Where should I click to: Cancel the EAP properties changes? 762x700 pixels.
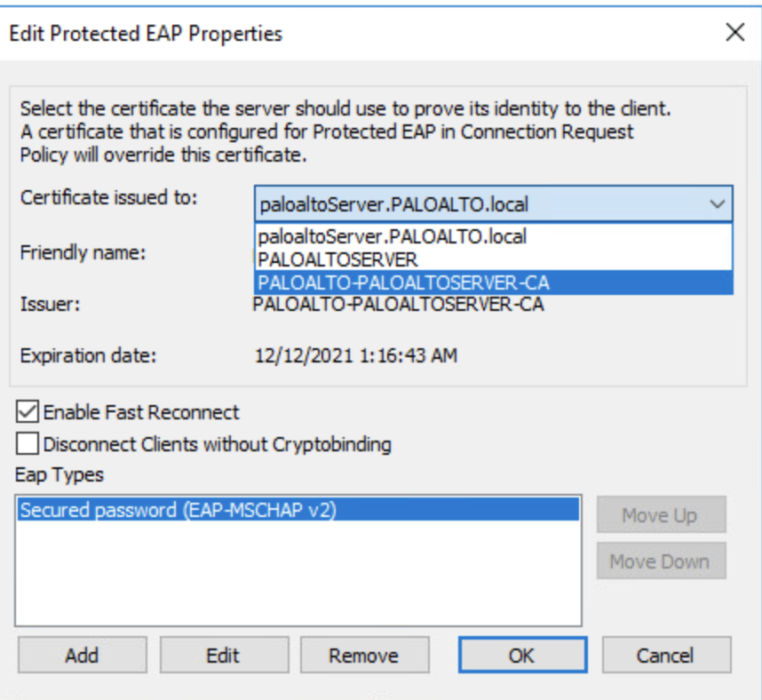(664, 656)
